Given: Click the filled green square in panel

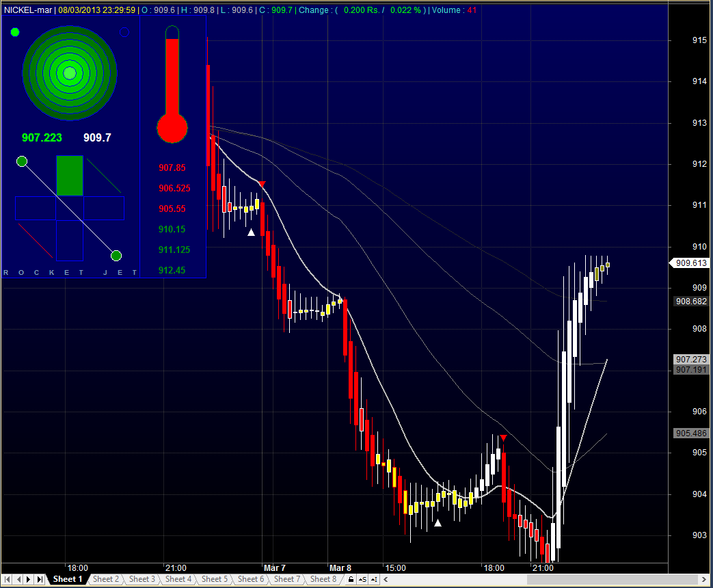Looking at the screenshot, I should pyautogui.click(x=70, y=176).
